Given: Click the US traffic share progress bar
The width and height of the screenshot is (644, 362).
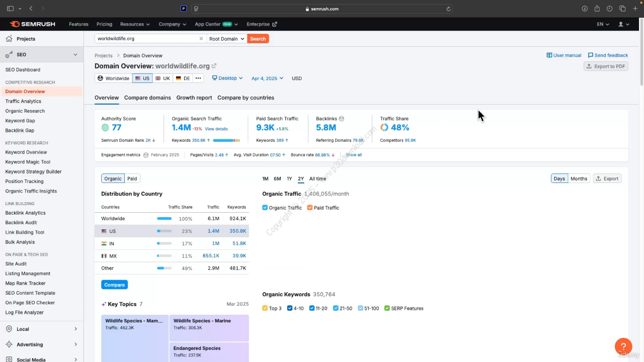Looking at the screenshot, I should pos(164,231).
